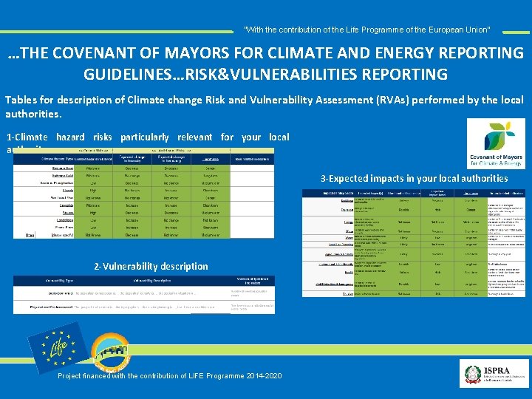Click 'Vulnerability Description' header in vulnerability table

(152, 281)
